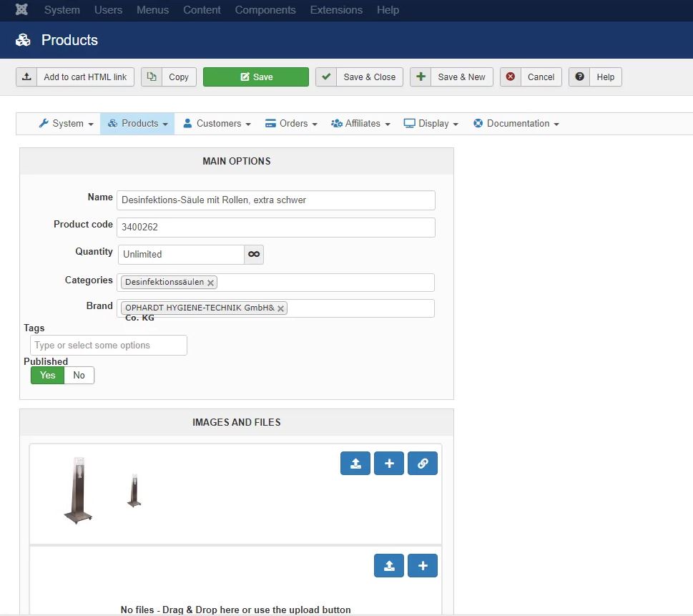Click the files section plus icon
The image size is (693, 616).
point(423,566)
